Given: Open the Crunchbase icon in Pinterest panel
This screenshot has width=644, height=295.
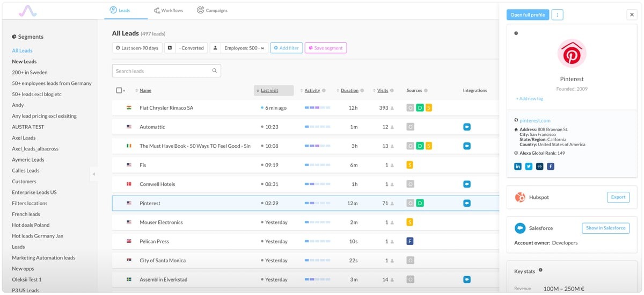Looking at the screenshot, I should 539,167.
